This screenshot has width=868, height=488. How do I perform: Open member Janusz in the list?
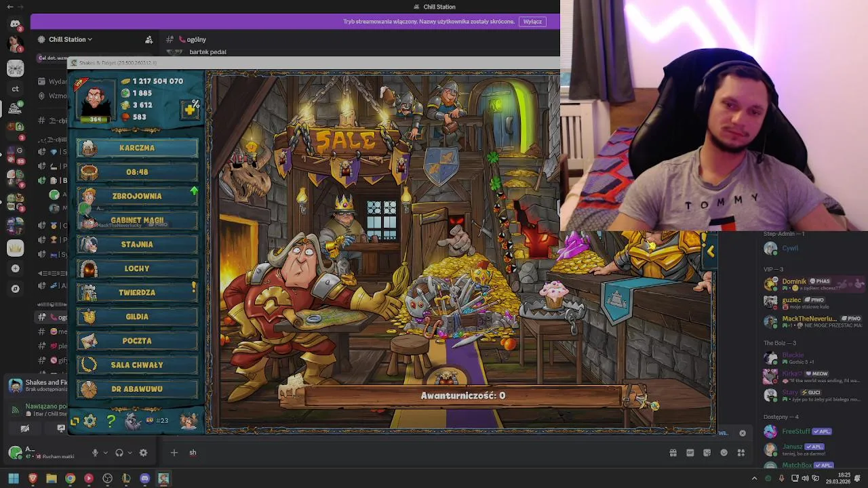(813, 449)
